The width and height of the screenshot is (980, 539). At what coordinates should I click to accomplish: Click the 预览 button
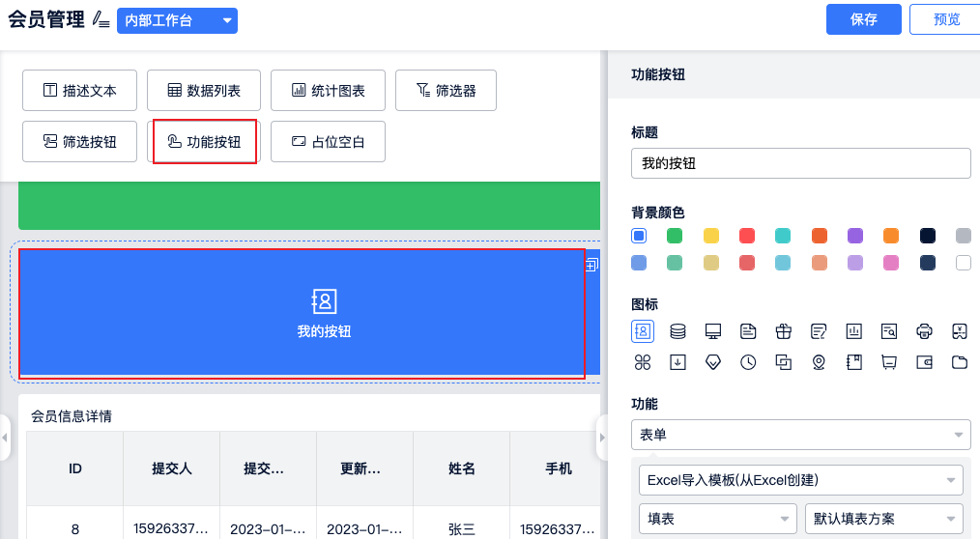tap(945, 19)
